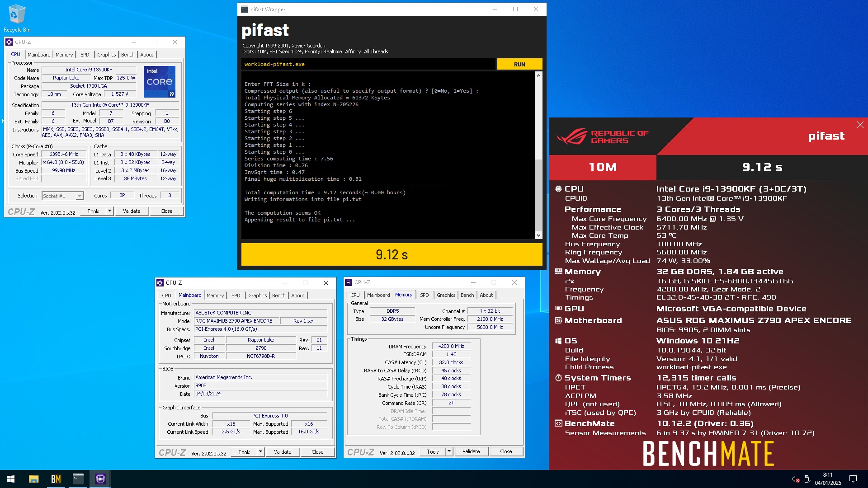Click Close button in Memory window
868x488 pixels.
coord(506,451)
